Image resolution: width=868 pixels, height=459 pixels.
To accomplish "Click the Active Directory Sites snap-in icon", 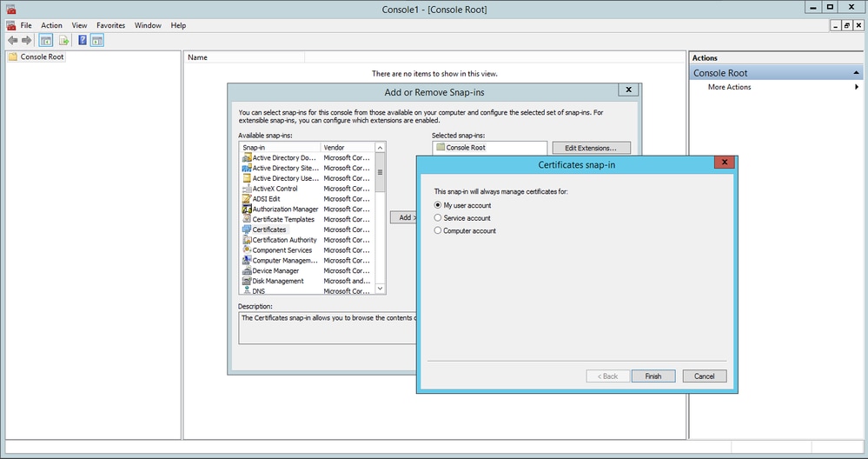I will [247, 168].
